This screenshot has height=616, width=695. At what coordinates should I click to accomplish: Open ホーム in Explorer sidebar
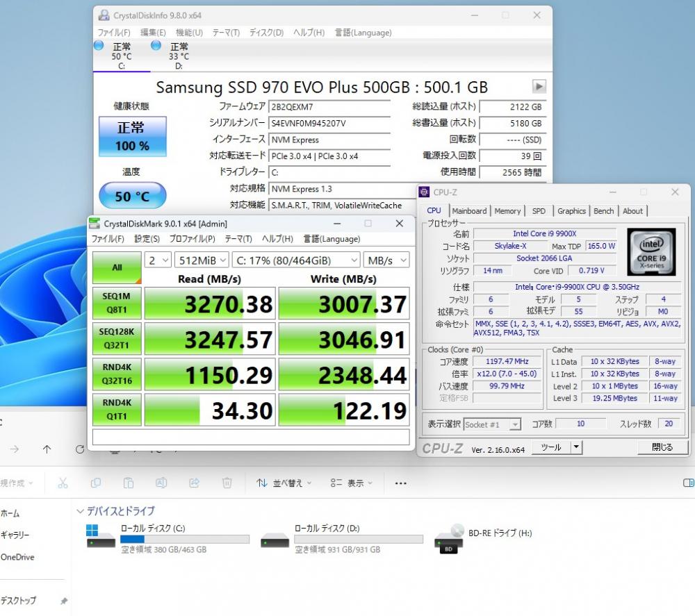[x=10, y=513]
